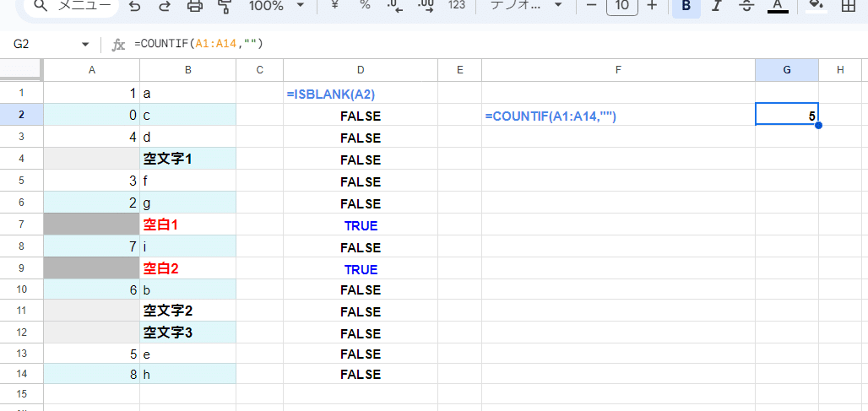The height and width of the screenshot is (411, 868).
Task: Select cell F2 with COUNTIF formula text
Action: pos(618,116)
